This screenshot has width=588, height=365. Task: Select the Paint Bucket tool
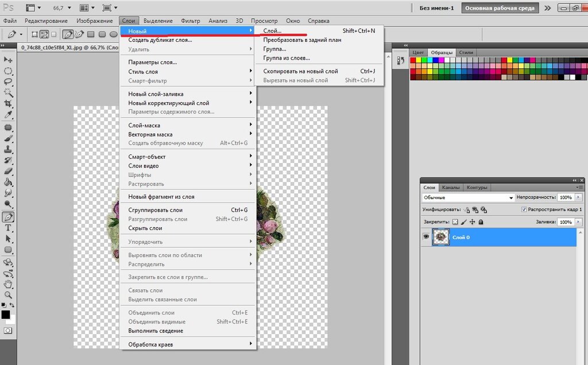(8, 182)
